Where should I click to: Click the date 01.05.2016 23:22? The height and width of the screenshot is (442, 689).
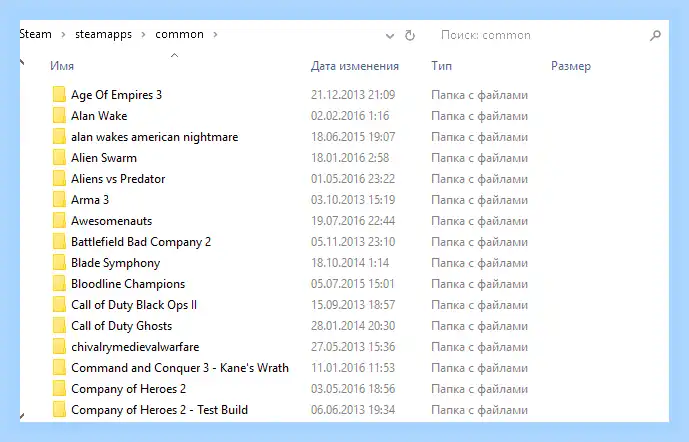[x=353, y=179]
